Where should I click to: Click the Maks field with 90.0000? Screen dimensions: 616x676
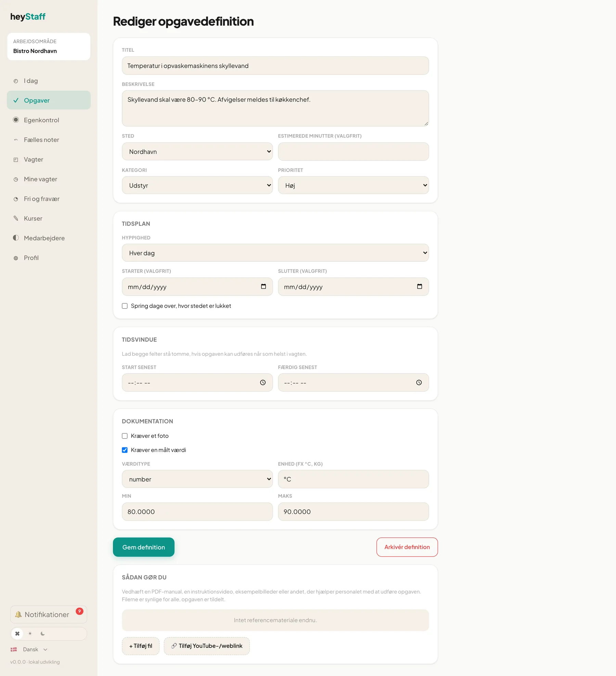(x=353, y=511)
